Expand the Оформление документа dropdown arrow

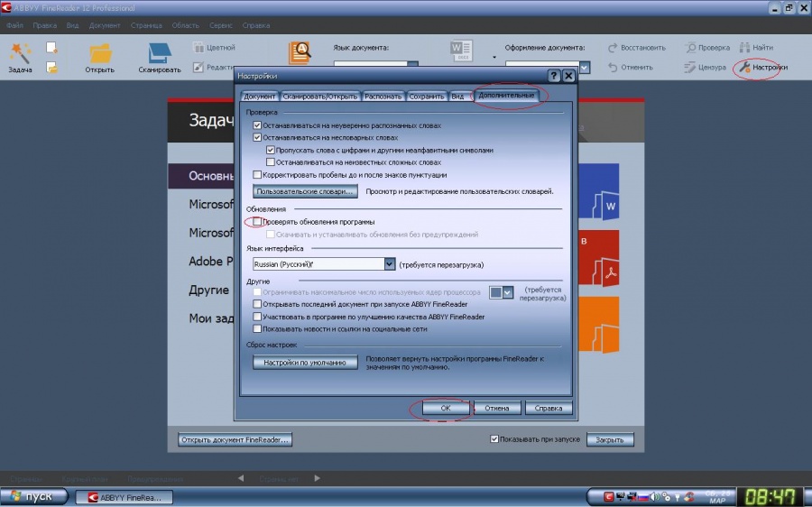(x=585, y=68)
